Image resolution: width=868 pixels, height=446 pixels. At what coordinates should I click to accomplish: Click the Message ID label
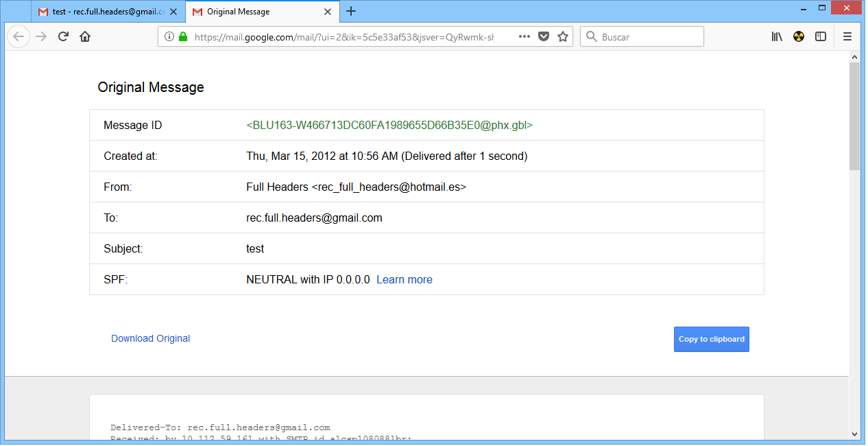pos(133,126)
